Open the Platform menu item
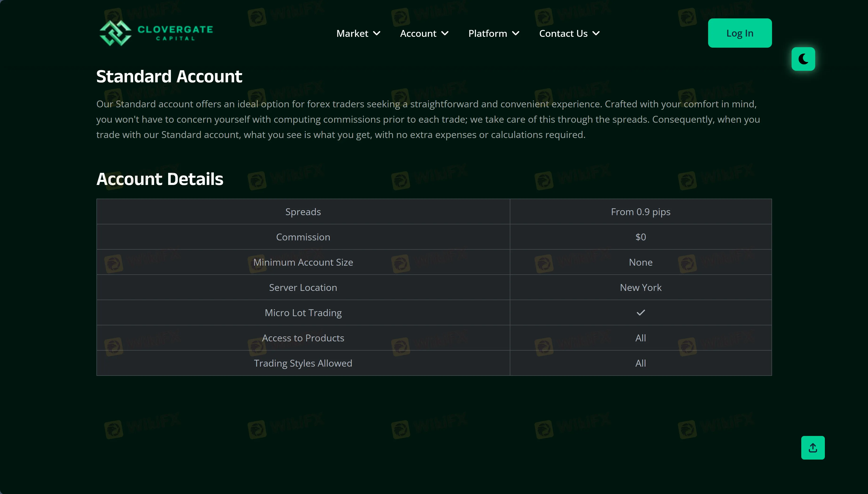The image size is (868, 494). click(487, 33)
